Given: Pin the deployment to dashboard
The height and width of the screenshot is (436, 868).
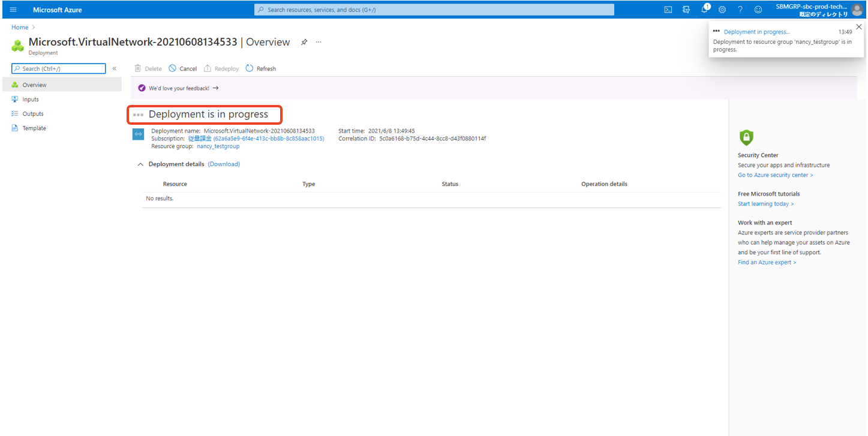Looking at the screenshot, I should (x=304, y=42).
